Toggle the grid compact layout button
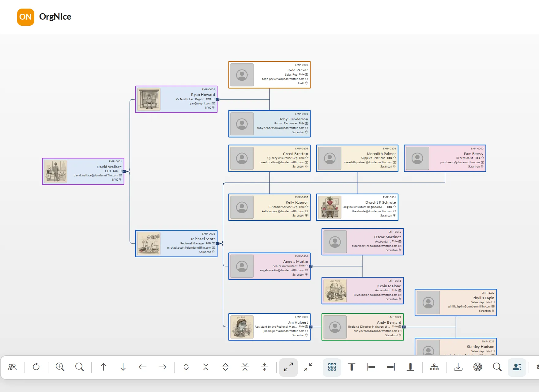The height and width of the screenshot is (392, 539). [x=332, y=367]
